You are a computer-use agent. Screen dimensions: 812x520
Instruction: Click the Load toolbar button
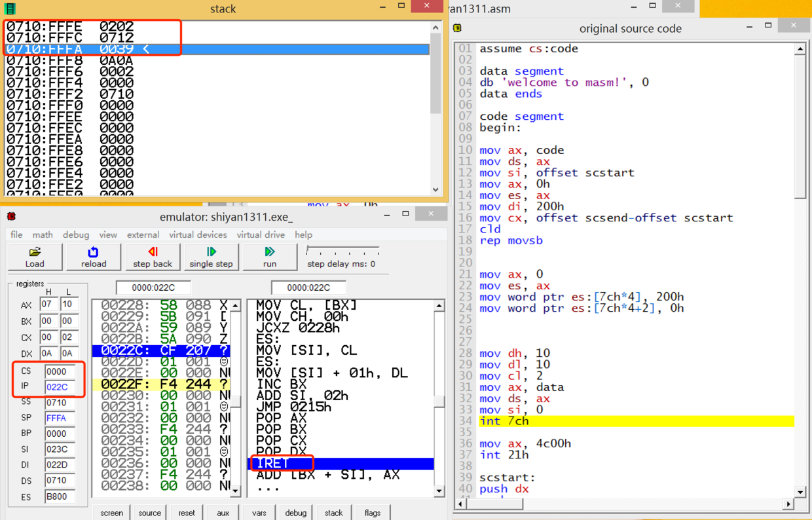click(35, 257)
